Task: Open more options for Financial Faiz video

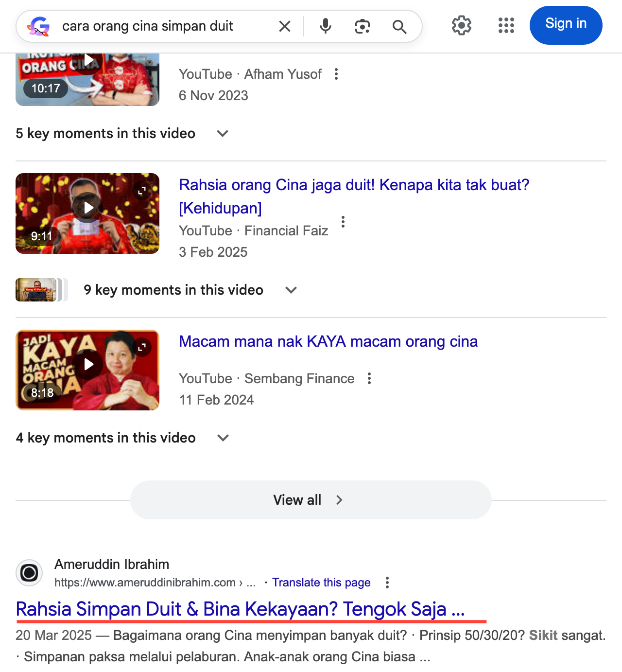Action: click(343, 222)
